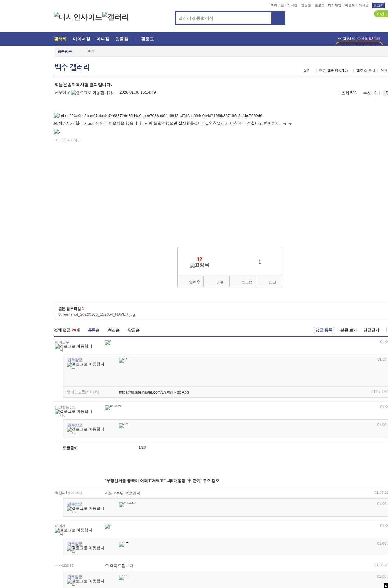Click gallog icon under commenter 하이도루
Image resolution: width=388 pixels, height=588 pixels.
coord(73,348)
